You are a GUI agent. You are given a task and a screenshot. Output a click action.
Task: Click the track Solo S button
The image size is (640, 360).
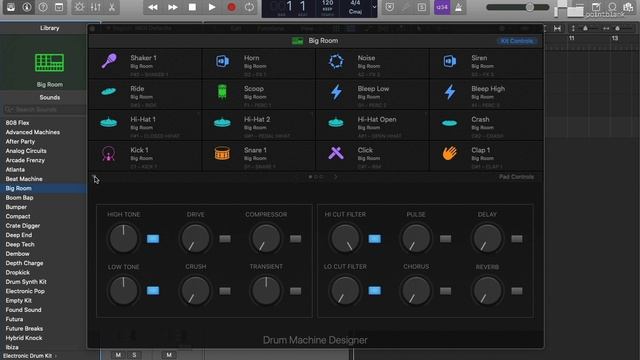pyautogui.click(x=134, y=355)
